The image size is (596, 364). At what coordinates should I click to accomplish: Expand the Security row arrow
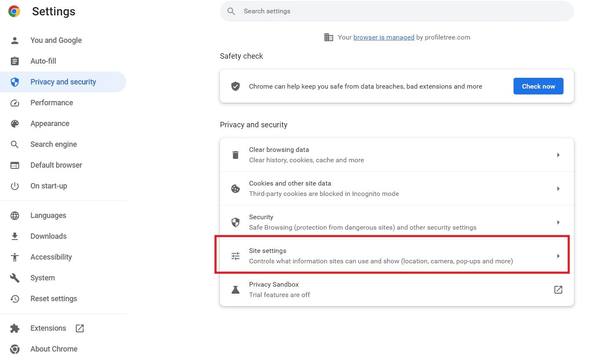pyautogui.click(x=558, y=222)
